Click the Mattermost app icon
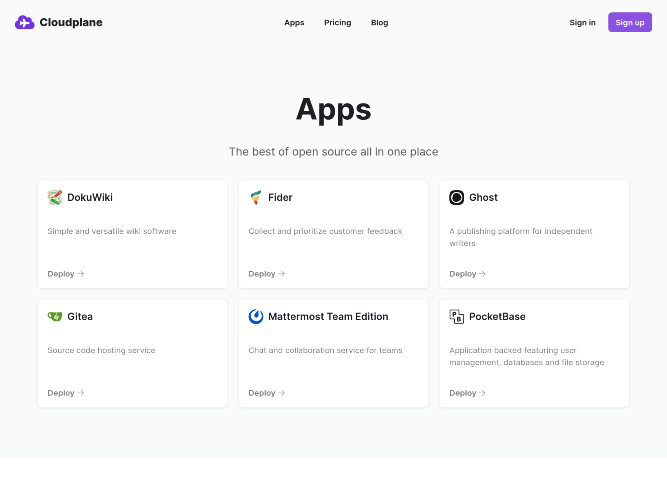Screen dimensions: 667x500 [256, 316]
